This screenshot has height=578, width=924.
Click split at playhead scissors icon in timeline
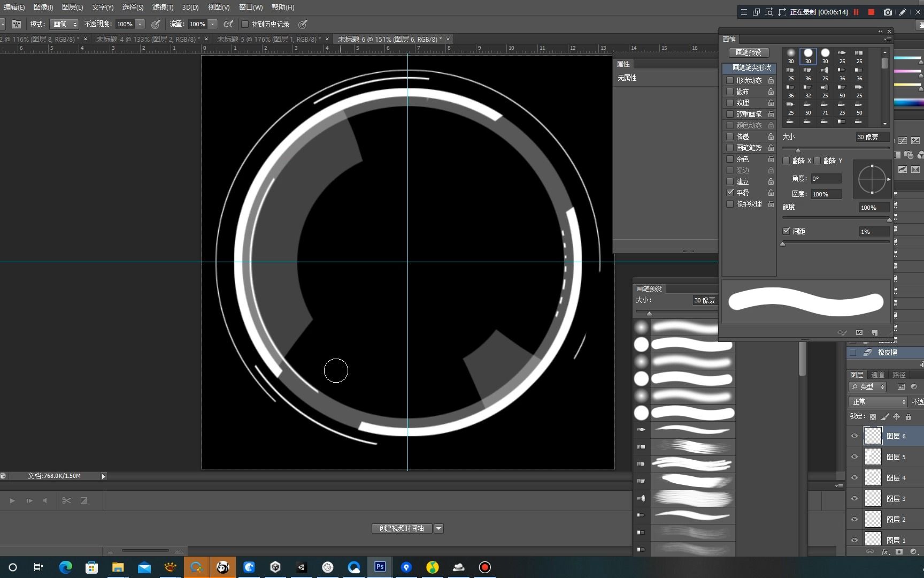(x=66, y=500)
